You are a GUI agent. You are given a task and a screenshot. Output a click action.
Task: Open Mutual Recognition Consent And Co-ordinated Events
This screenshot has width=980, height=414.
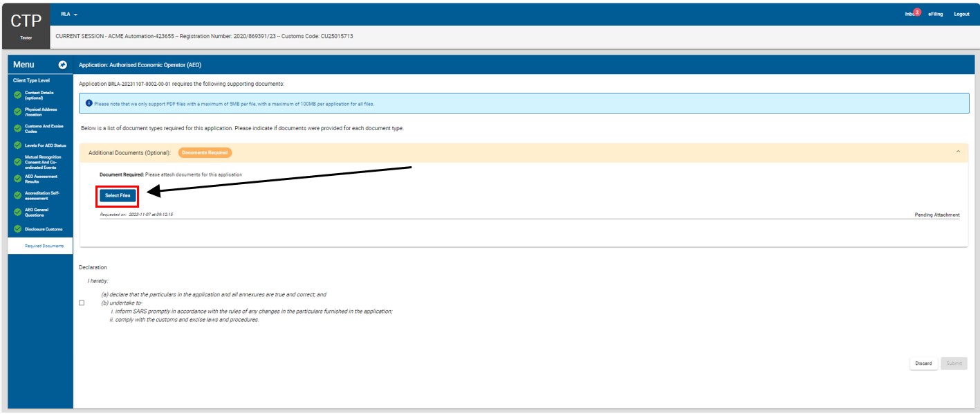click(43, 162)
